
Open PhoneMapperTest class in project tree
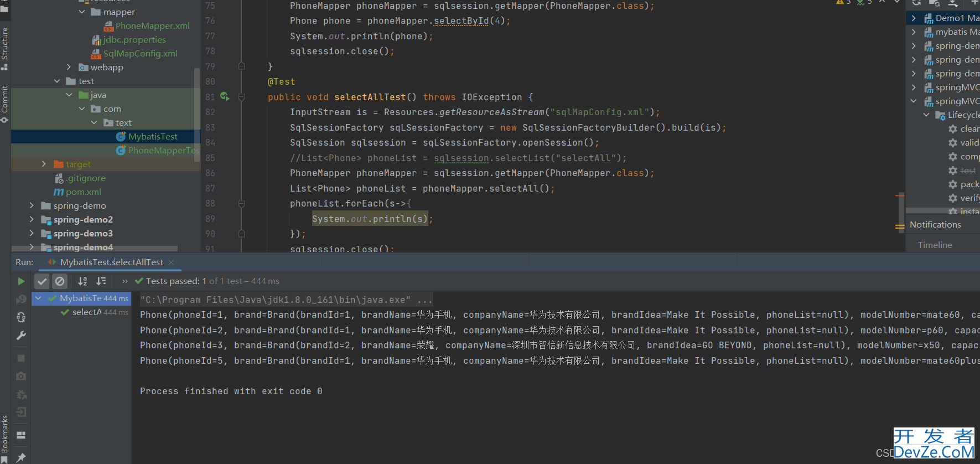[x=158, y=150]
